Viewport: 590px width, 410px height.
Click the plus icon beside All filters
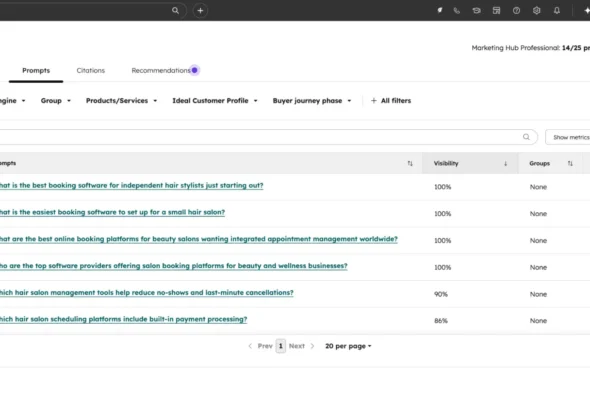tap(373, 100)
